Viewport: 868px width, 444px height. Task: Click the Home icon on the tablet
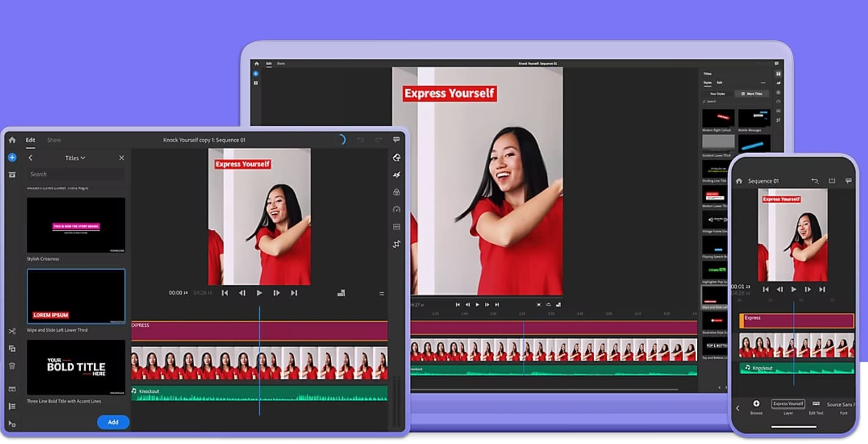tap(12, 140)
